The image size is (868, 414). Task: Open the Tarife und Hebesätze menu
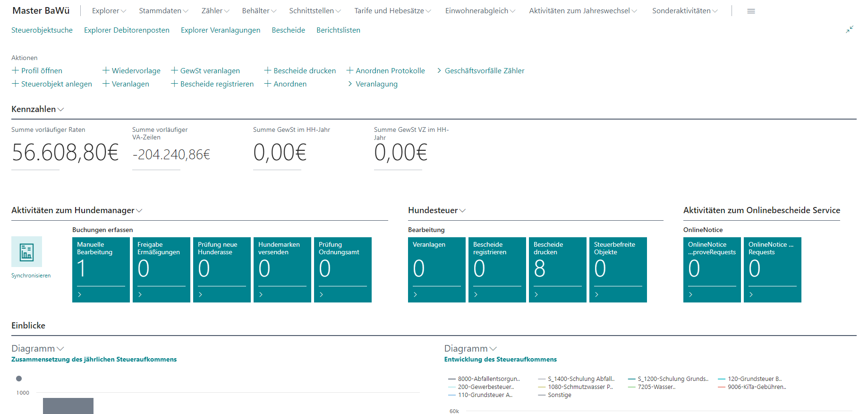point(392,11)
